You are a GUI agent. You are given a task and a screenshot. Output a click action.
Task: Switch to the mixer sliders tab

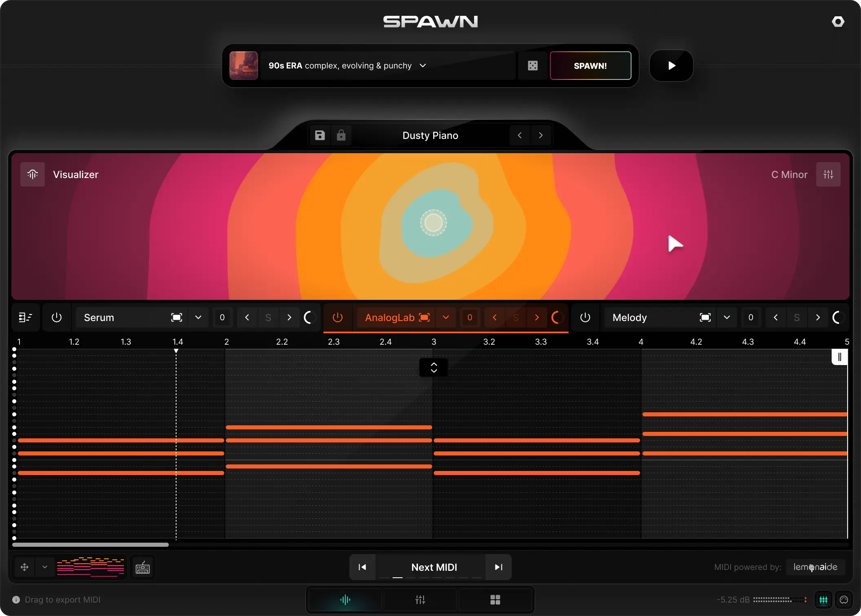pyautogui.click(x=420, y=600)
